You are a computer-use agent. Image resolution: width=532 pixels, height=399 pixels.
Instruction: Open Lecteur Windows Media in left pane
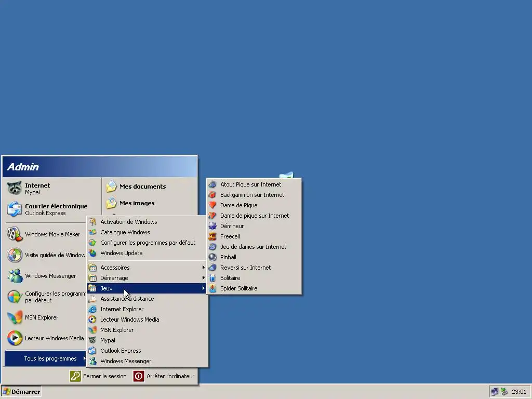click(x=46, y=338)
